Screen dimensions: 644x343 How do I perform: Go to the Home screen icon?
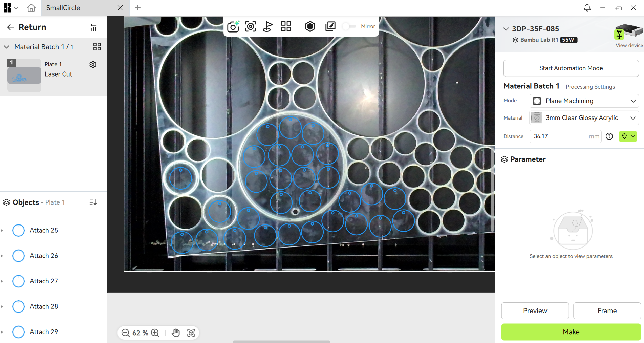pyautogui.click(x=31, y=8)
